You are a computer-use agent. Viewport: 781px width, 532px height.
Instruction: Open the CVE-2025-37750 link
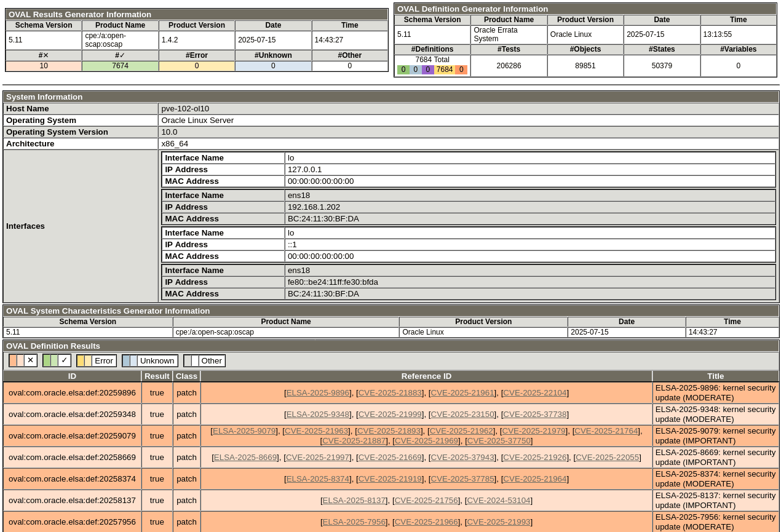point(499,441)
